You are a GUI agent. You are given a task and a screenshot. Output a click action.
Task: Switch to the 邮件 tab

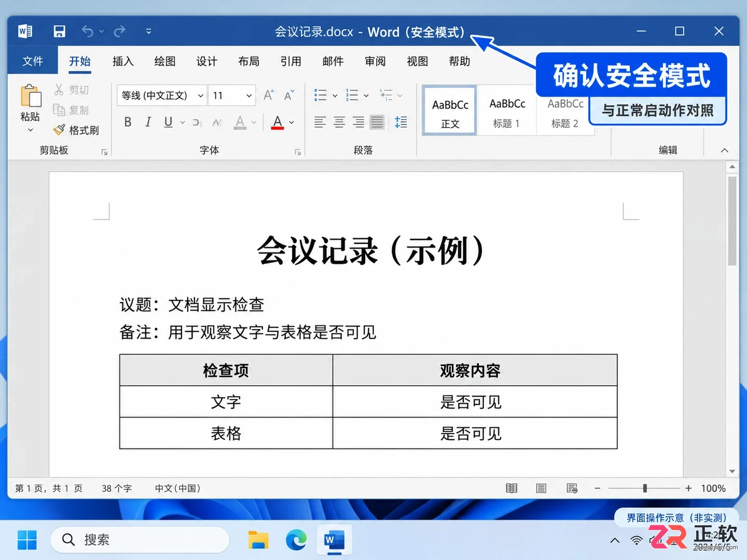point(333,61)
